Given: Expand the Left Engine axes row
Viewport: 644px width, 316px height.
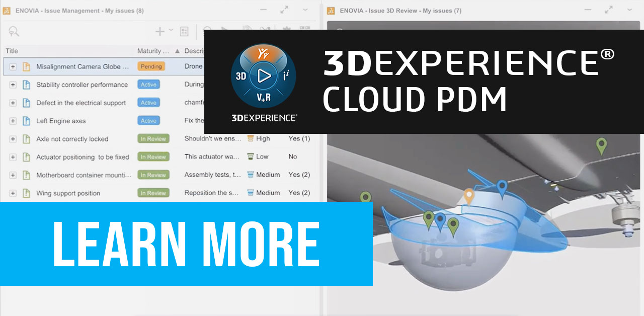Looking at the screenshot, I should click(13, 121).
